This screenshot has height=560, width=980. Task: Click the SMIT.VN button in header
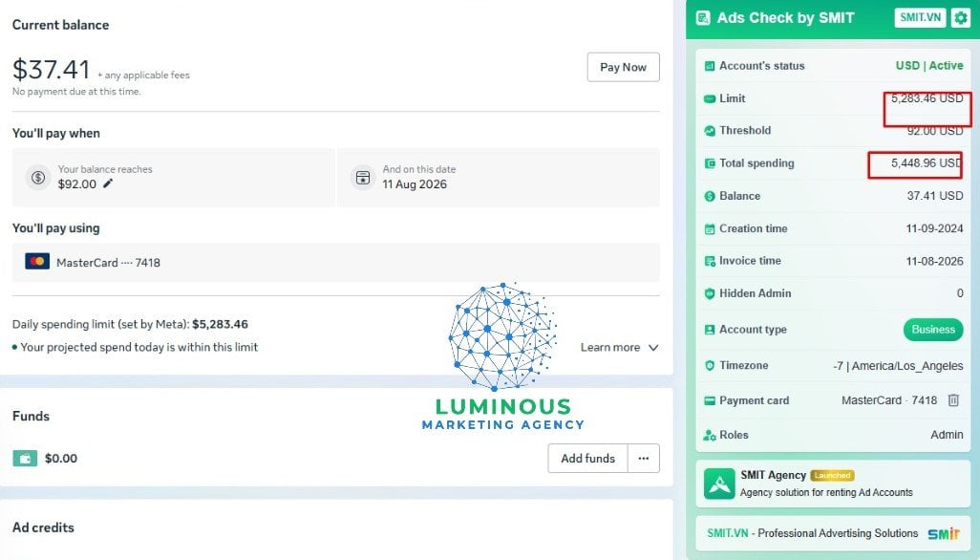(920, 17)
